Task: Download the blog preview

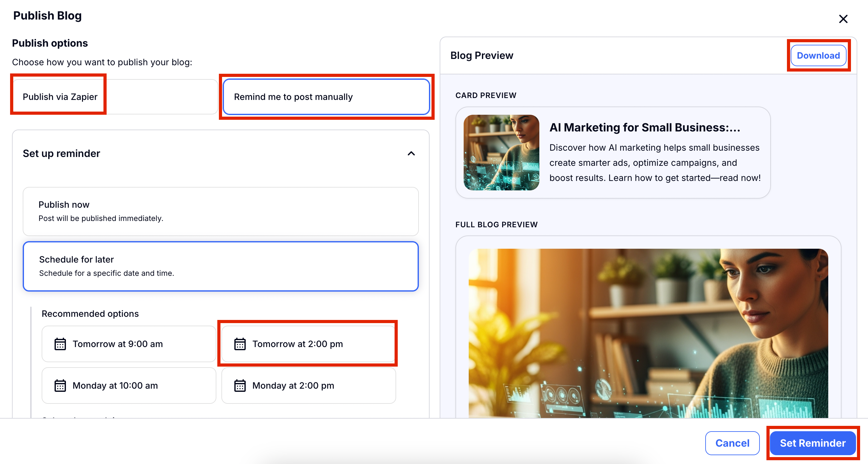Action: [x=818, y=55]
